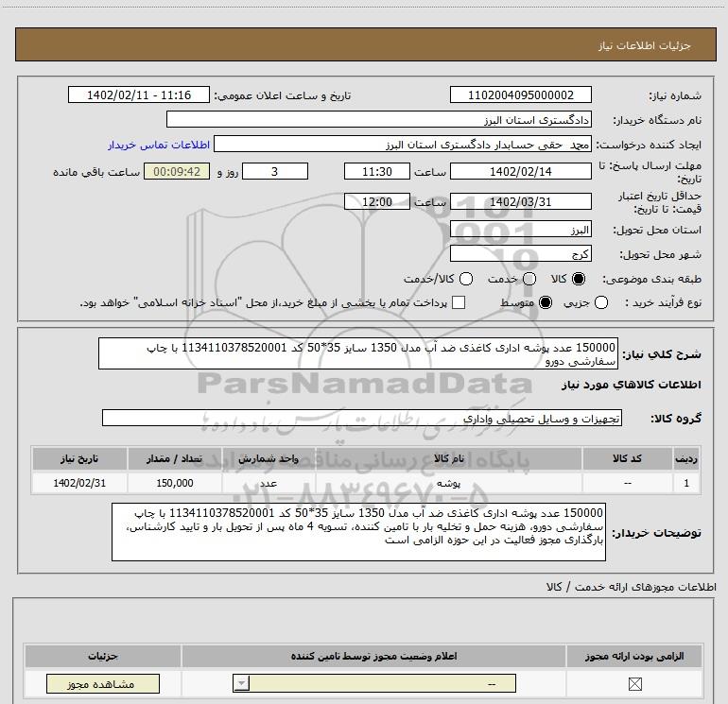Click the remaining days field showing 3
728x704 pixels.
275,171
